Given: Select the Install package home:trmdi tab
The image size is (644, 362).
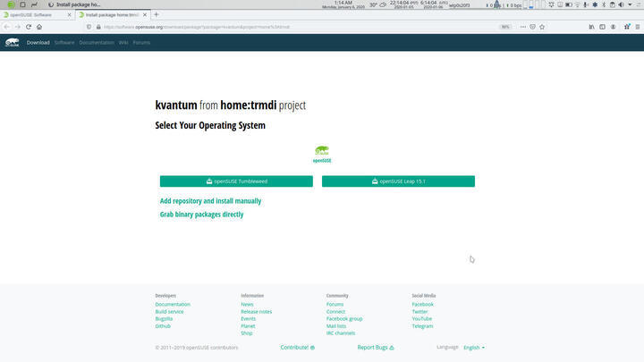Looking at the screenshot, I should [111, 15].
